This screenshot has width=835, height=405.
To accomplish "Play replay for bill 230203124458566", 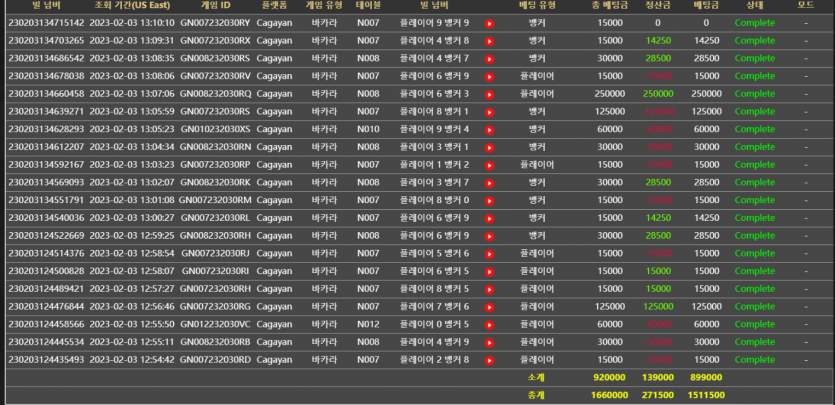I will pos(489,325).
